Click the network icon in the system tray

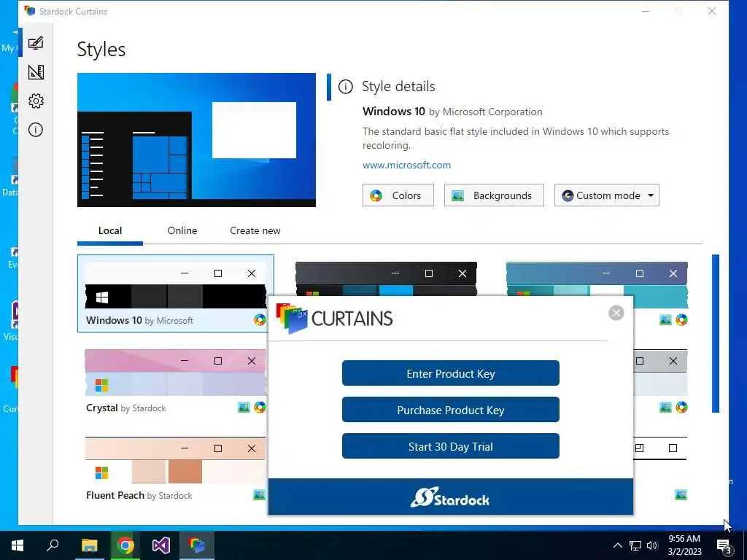pos(635,545)
